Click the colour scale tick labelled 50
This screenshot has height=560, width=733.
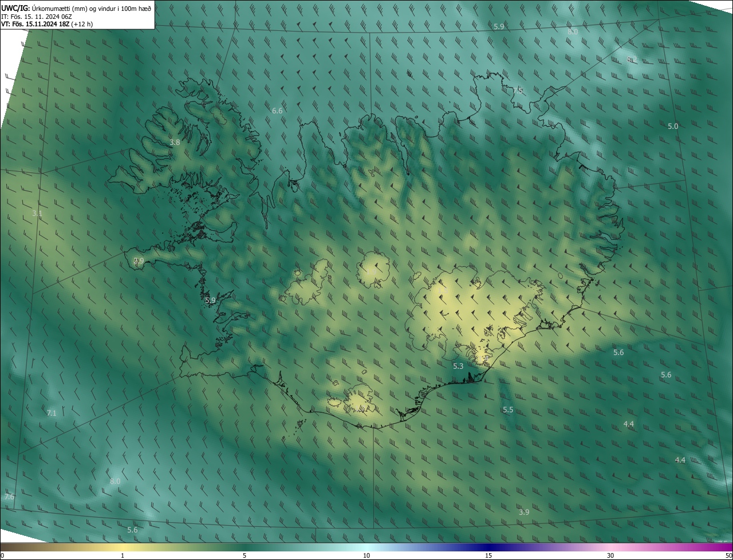[728, 555]
